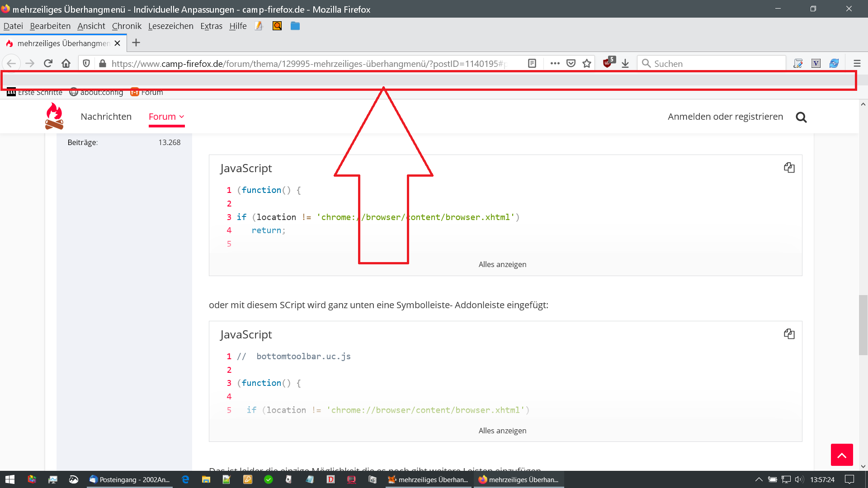Bookmark this page with star icon
The width and height of the screenshot is (868, 488).
(x=587, y=63)
